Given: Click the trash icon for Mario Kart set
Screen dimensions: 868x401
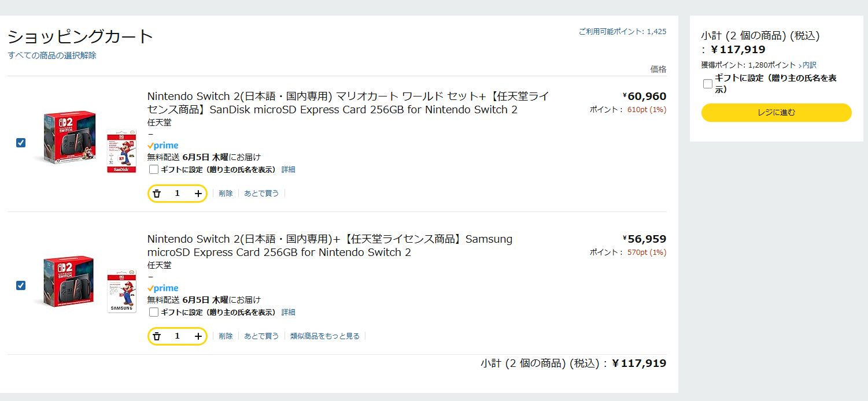Looking at the screenshot, I should pyautogui.click(x=157, y=194).
